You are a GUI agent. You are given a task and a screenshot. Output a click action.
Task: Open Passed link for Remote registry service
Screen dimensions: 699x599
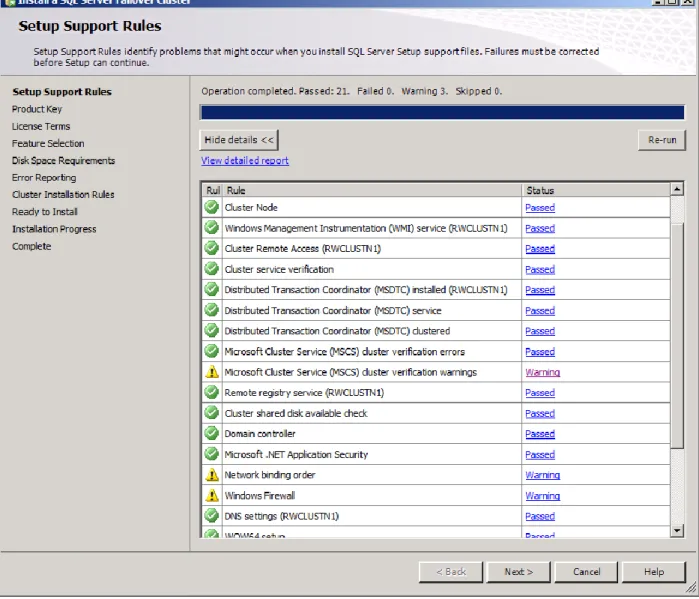[x=540, y=393]
